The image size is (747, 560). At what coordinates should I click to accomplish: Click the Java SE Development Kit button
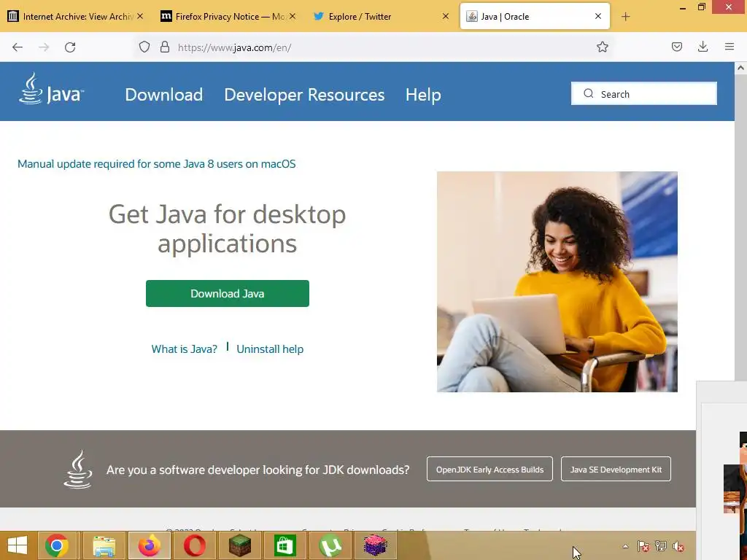click(616, 469)
